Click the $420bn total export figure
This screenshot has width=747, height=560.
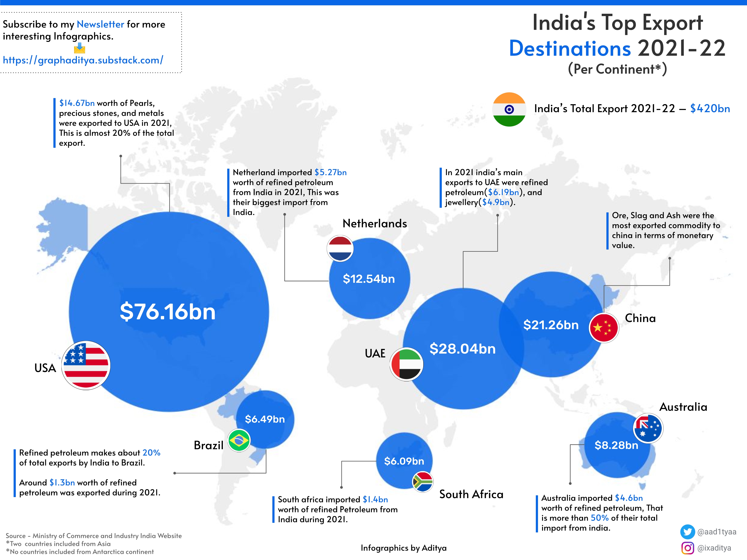click(710, 108)
